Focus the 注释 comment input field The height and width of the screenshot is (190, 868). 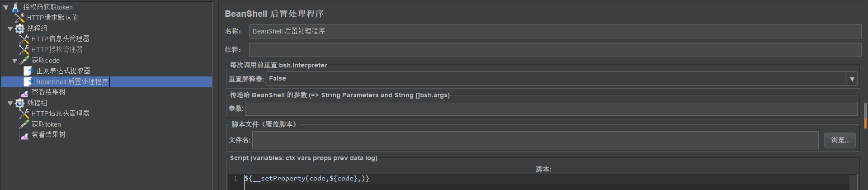click(x=555, y=50)
